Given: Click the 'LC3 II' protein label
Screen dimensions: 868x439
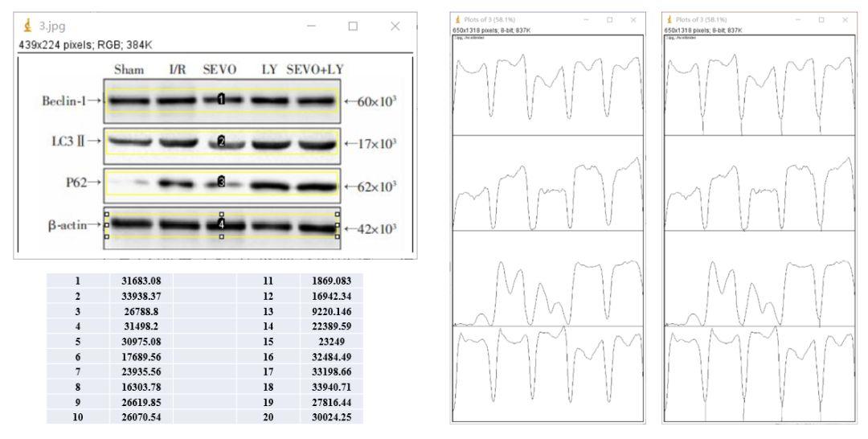Looking at the screenshot, I should [x=68, y=142].
